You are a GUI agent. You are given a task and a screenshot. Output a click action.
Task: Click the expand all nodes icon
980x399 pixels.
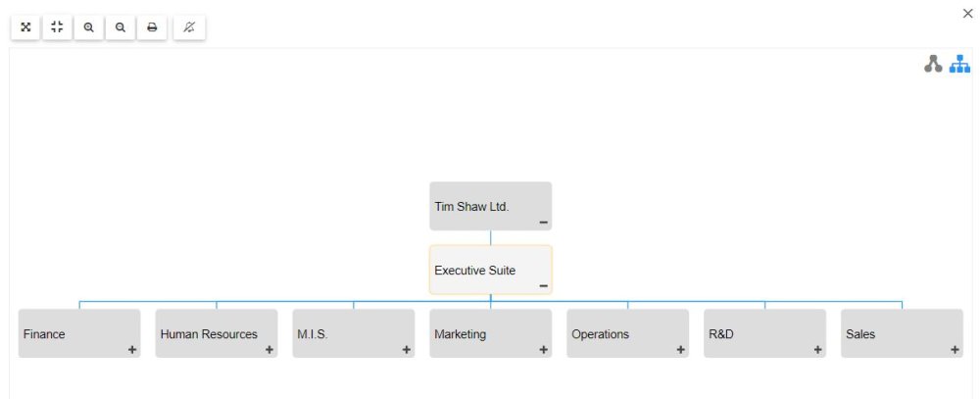pos(25,27)
